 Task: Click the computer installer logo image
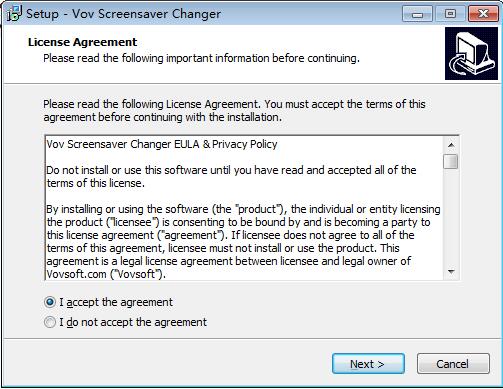click(x=471, y=54)
